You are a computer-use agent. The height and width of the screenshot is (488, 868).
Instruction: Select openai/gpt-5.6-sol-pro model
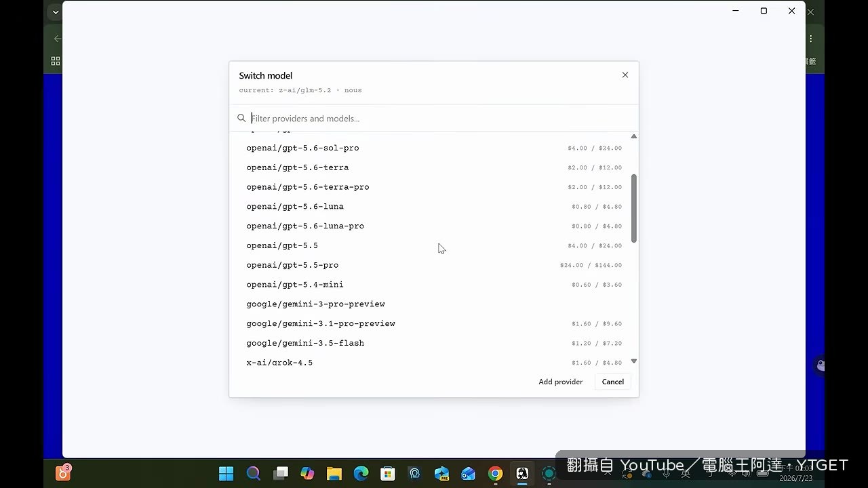tap(434, 148)
